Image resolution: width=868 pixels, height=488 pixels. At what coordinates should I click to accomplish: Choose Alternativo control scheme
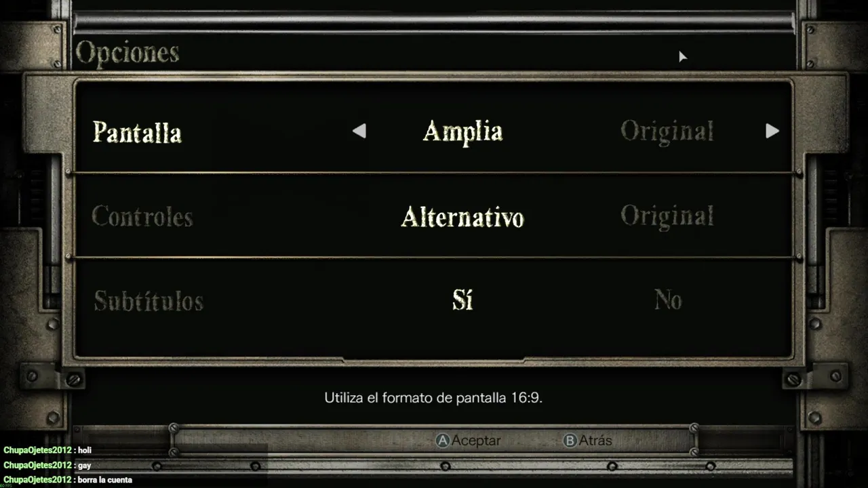tap(462, 217)
